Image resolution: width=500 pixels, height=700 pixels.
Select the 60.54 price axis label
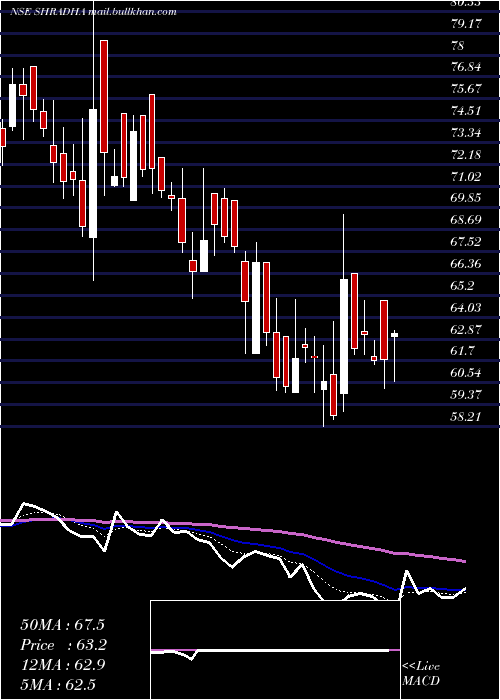[x=466, y=373]
